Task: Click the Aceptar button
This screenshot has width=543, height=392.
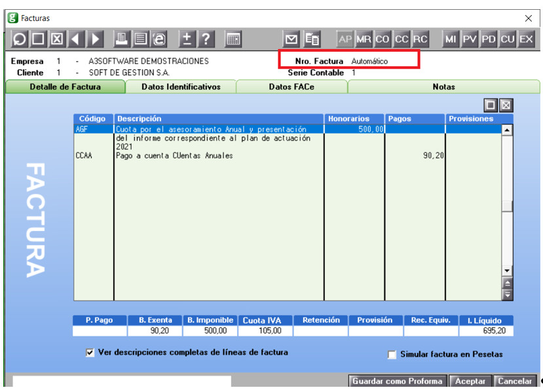Action: click(x=470, y=381)
